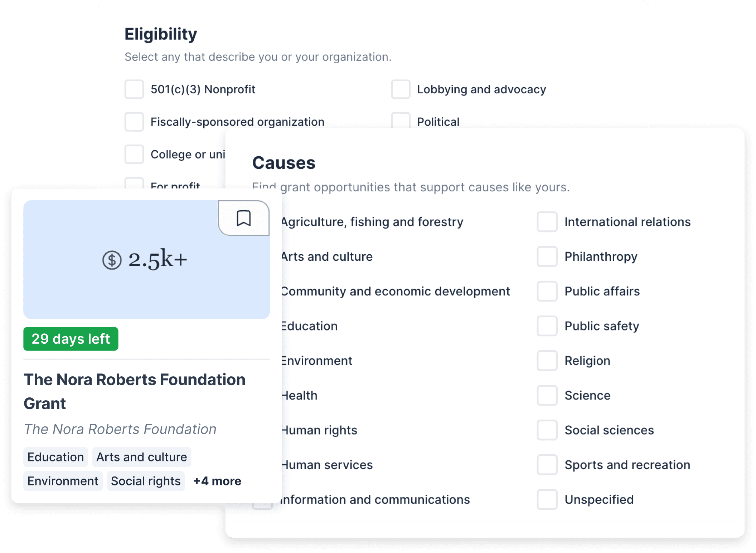
Task: Bookmark the Nora Roberts Foundation Grant
Action: pos(244,218)
